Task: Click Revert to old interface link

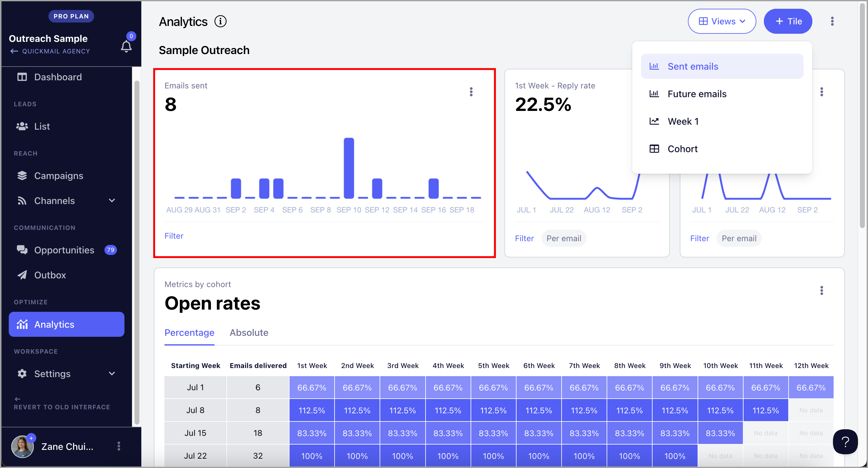Action: pyautogui.click(x=62, y=407)
